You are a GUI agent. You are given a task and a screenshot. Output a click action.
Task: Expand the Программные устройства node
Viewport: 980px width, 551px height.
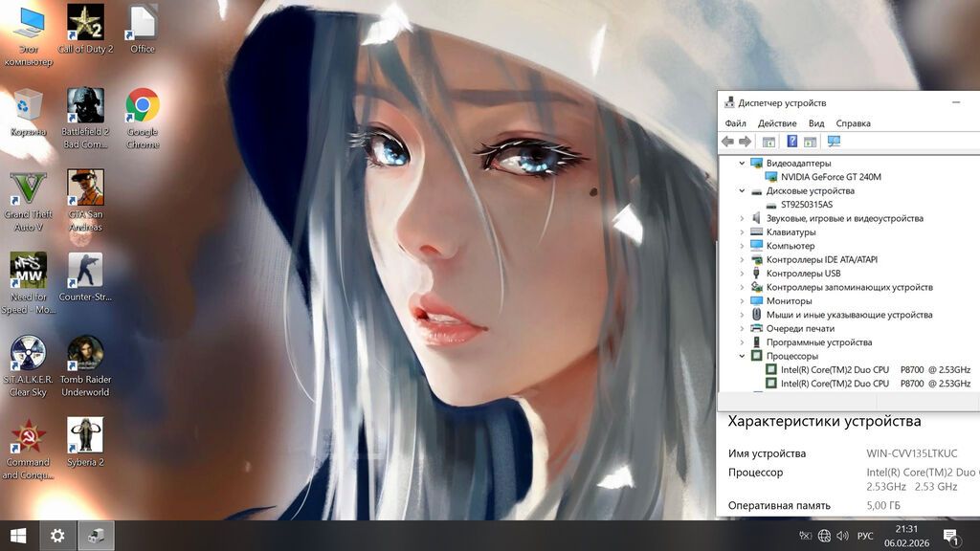[742, 342]
